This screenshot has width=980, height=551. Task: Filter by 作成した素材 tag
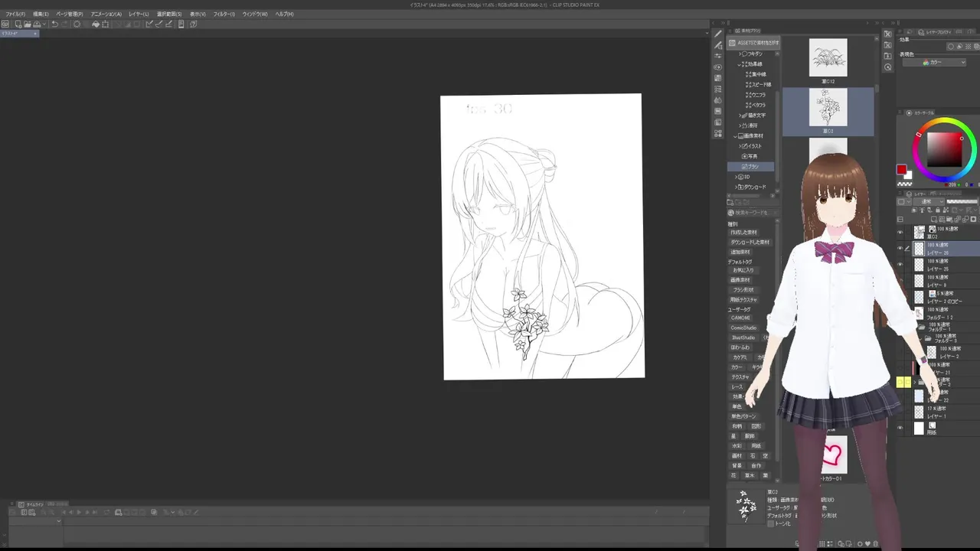[743, 232]
